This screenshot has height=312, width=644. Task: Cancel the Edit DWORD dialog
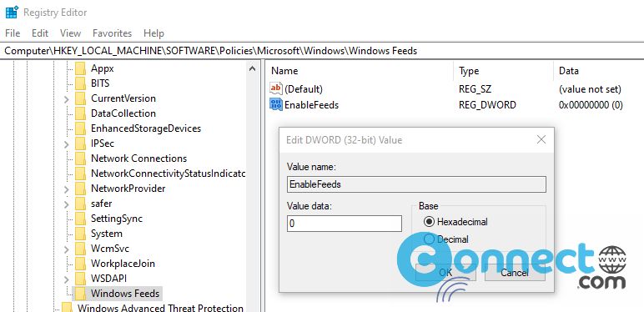515,273
